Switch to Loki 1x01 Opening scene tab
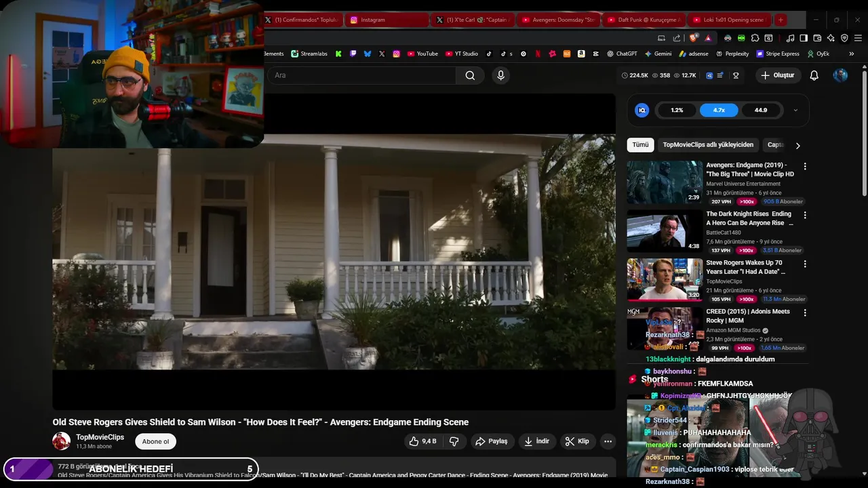This screenshot has width=868, height=488. pos(729,20)
